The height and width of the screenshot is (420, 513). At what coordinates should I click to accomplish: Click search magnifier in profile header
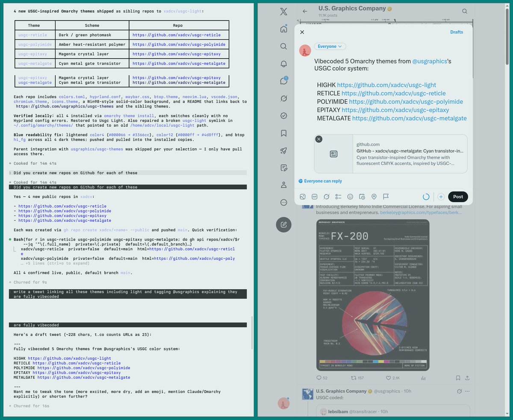coord(465,12)
